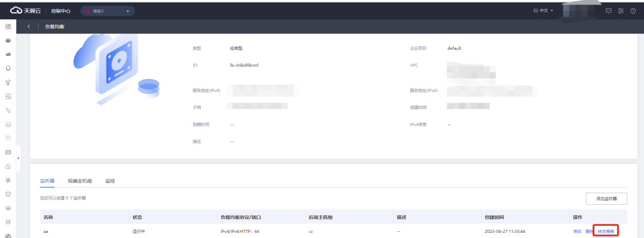Switch to the 监控 tab
This screenshot has height=238, width=644.
110,181
